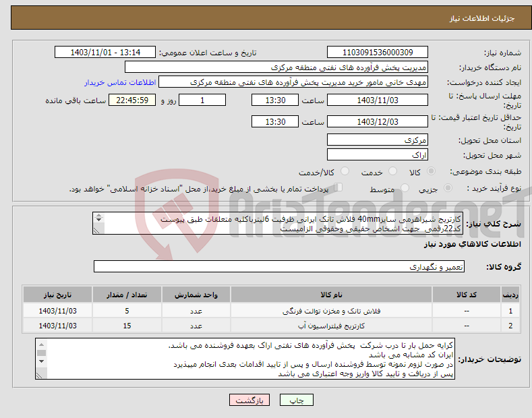The image size is (532, 418).
Task: Click the عدد unit cell in the فلاش تانک row
Action: (196, 311)
